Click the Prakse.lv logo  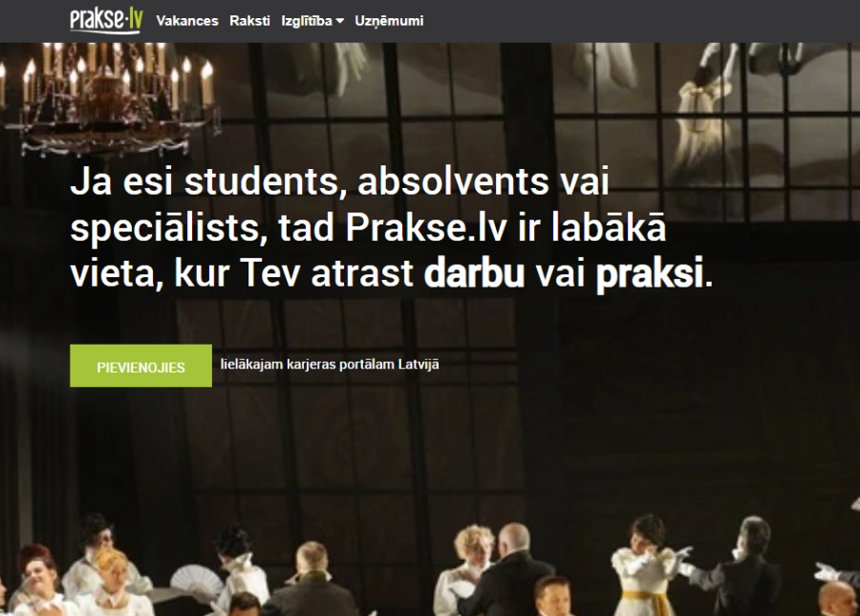pyautogui.click(x=106, y=20)
